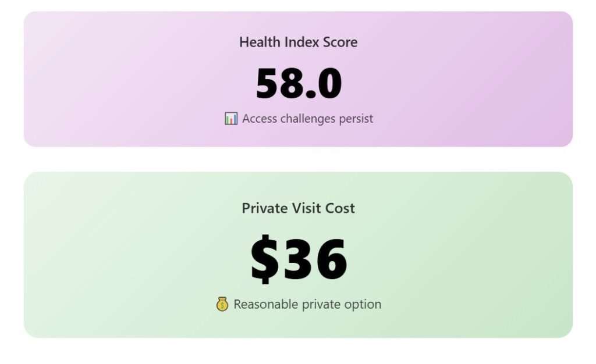
Task: Select the Health Index Score heading
Action: pyautogui.click(x=298, y=42)
